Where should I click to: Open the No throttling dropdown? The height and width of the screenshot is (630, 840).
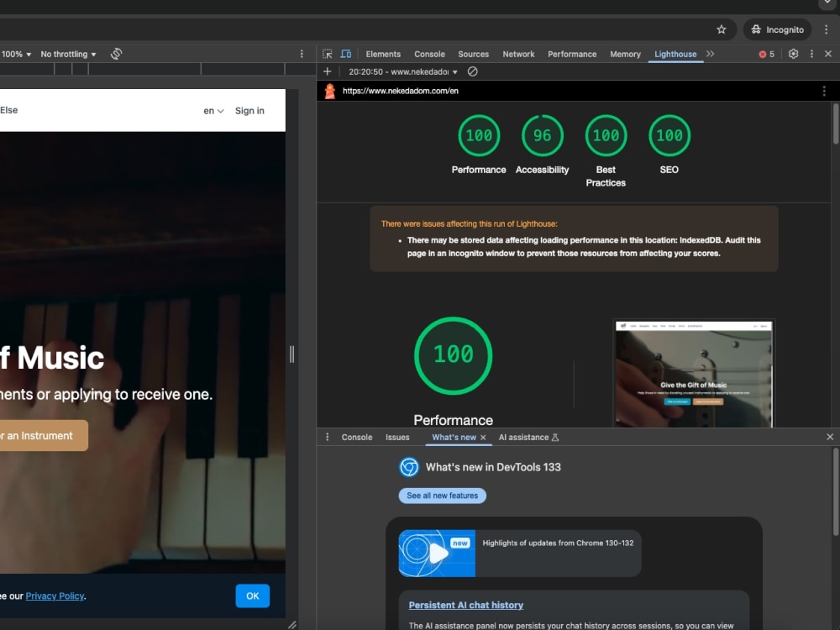(x=69, y=54)
